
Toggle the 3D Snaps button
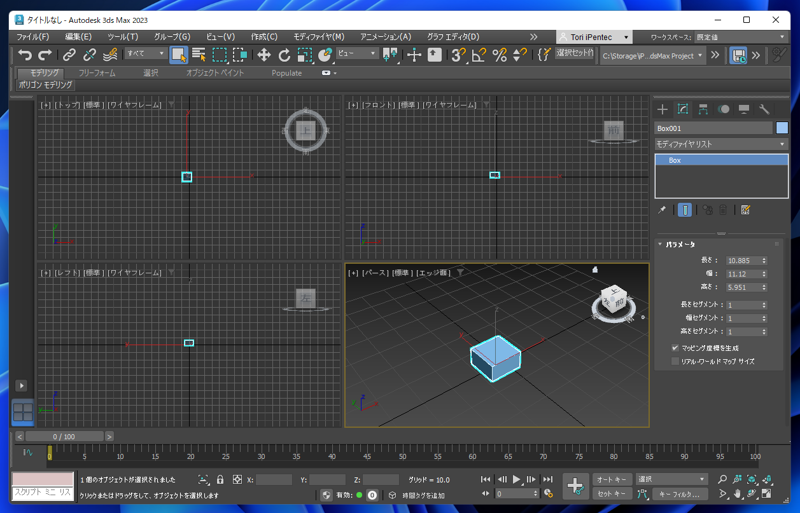coord(458,55)
